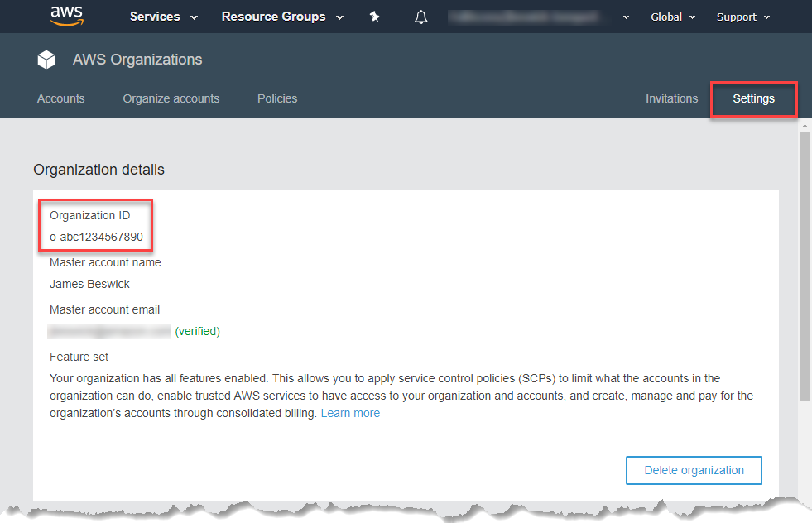Screen dimensions: 812x523
Task: Expand the Resource Groups dropdown
Action: click(x=283, y=17)
